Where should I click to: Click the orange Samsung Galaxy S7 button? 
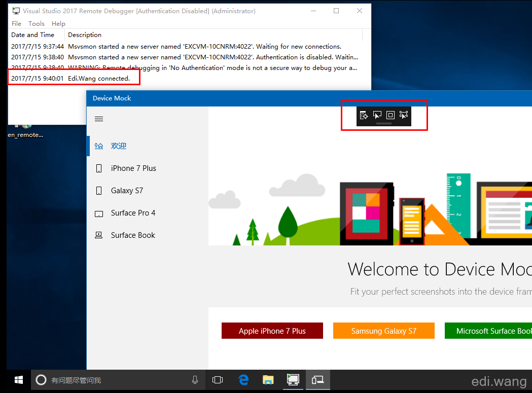(x=384, y=331)
